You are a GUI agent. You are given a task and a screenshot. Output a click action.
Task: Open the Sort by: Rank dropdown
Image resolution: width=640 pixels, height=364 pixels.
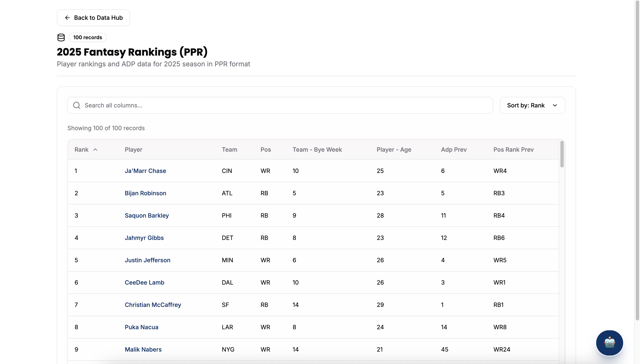point(533,105)
